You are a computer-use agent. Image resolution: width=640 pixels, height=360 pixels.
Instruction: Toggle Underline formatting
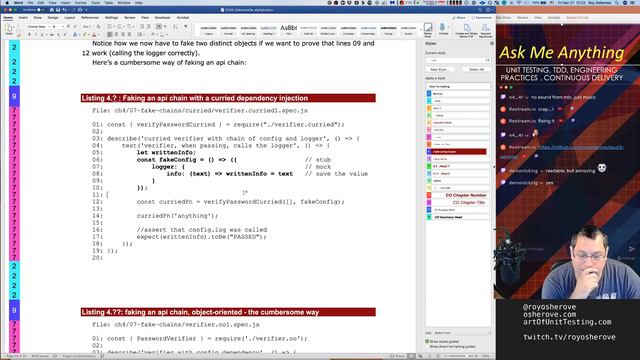[x=42, y=35]
